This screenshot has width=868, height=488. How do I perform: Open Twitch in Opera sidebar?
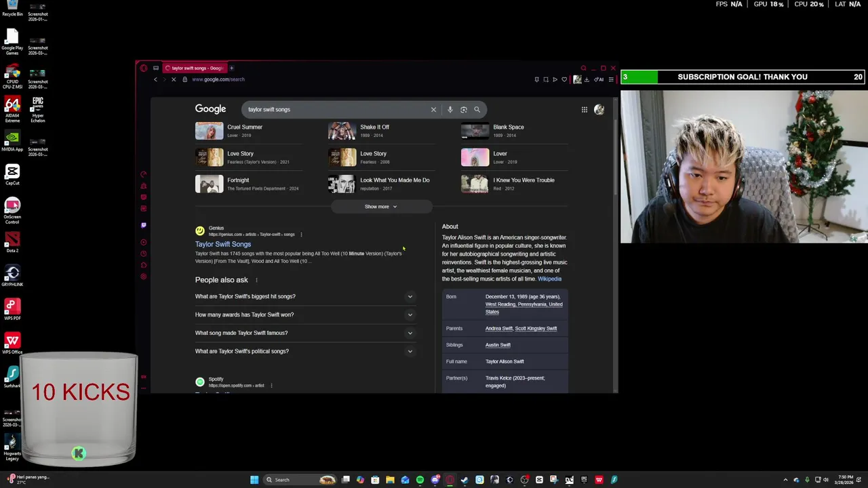[x=143, y=225]
